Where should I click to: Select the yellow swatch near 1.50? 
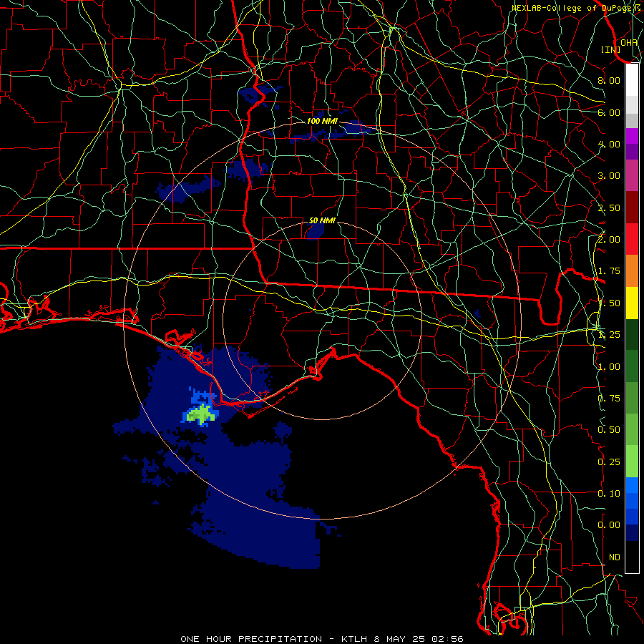coord(632,303)
